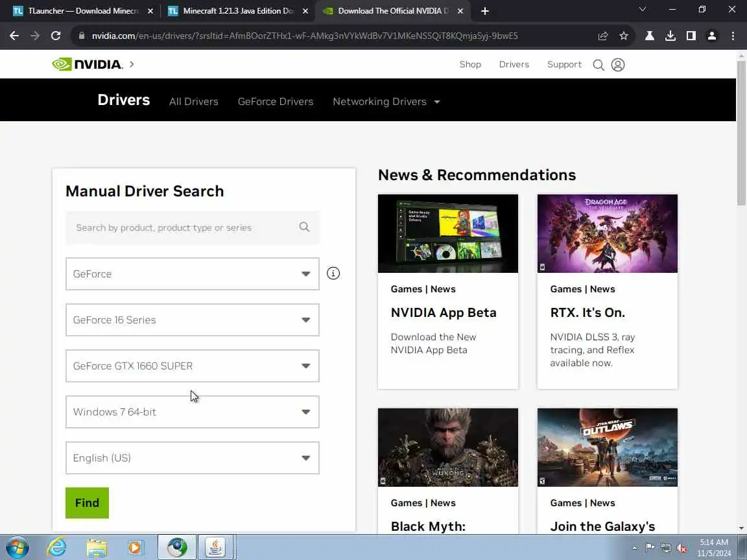The height and width of the screenshot is (560, 747).
Task: Open the All Drivers menu item
Action: [194, 101]
